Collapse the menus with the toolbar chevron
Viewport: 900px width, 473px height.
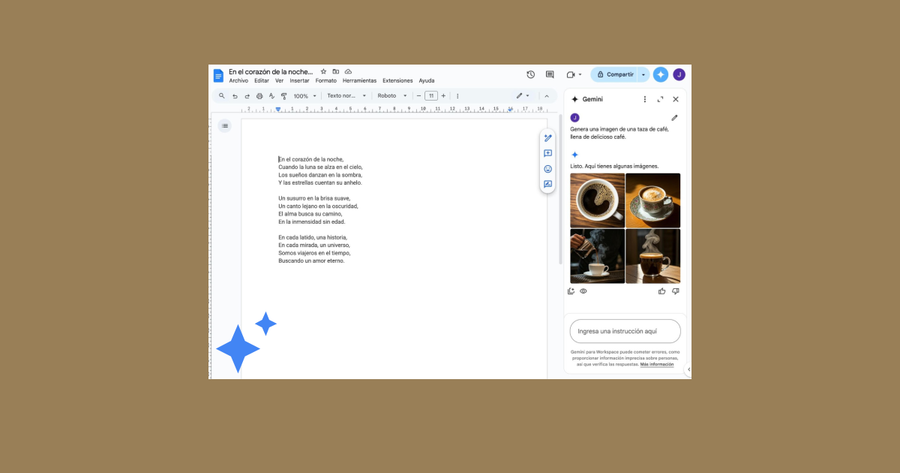tap(546, 96)
